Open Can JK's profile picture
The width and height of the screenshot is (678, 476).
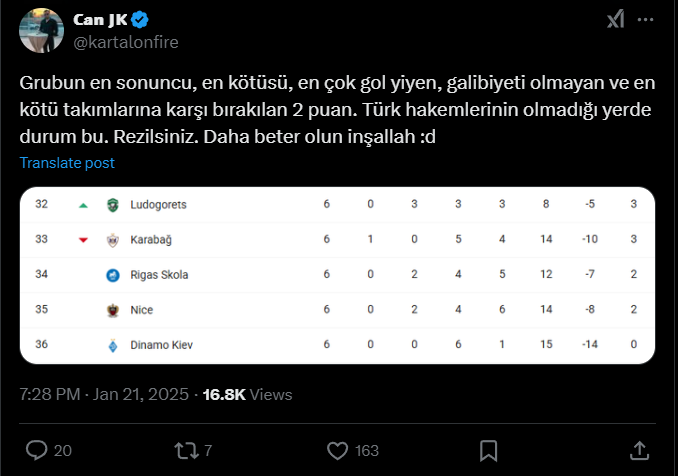pyautogui.click(x=40, y=28)
